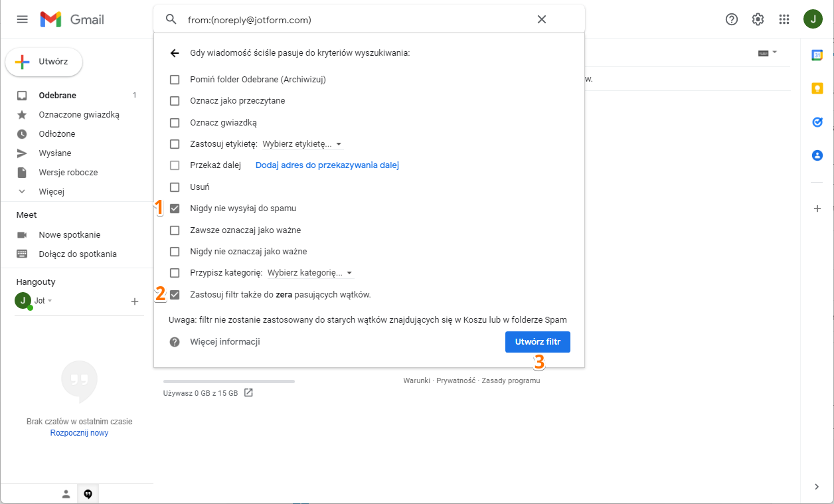Open the 'Wybierz kategorię' dropdown
834x504 pixels.
coord(310,272)
